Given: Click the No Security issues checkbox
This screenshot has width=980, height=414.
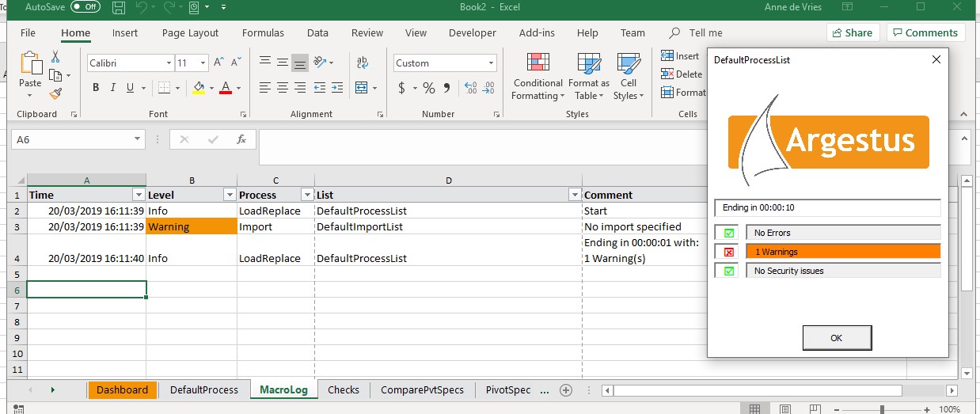Looking at the screenshot, I should (x=729, y=271).
